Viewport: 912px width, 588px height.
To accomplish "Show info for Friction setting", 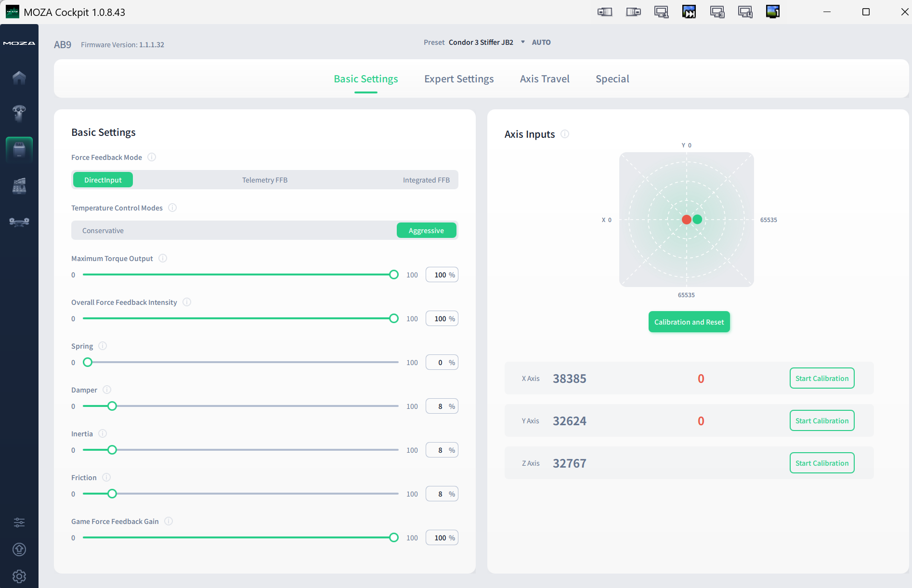I will 106,477.
